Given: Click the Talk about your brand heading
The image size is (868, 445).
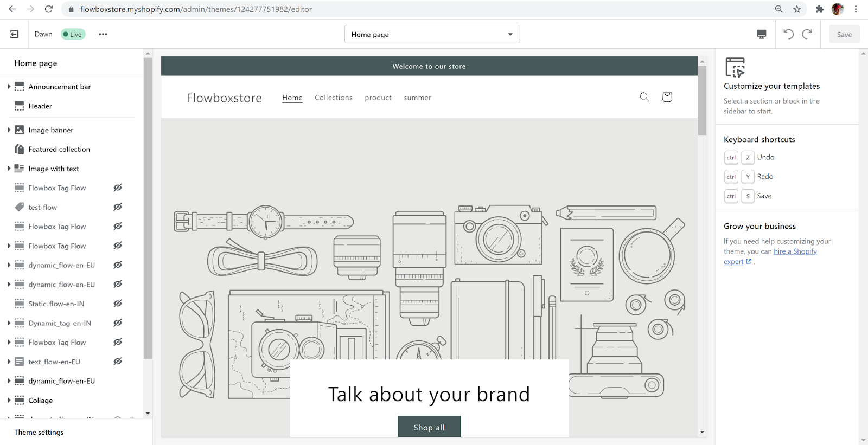Looking at the screenshot, I should tap(429, 394).
